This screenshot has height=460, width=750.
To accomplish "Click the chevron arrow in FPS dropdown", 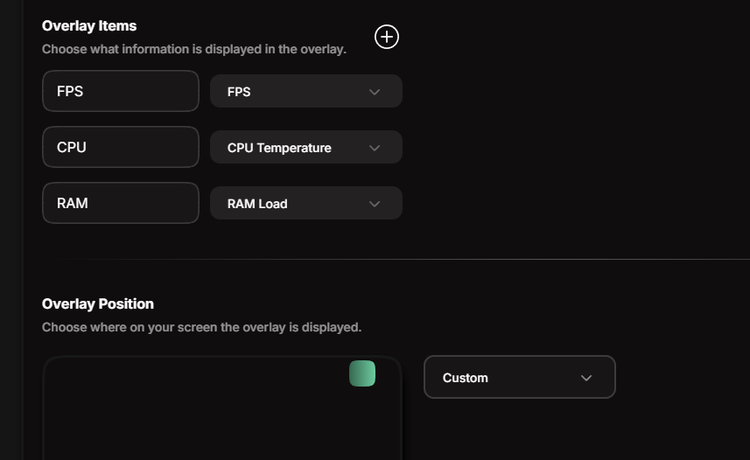I will 375,92.
